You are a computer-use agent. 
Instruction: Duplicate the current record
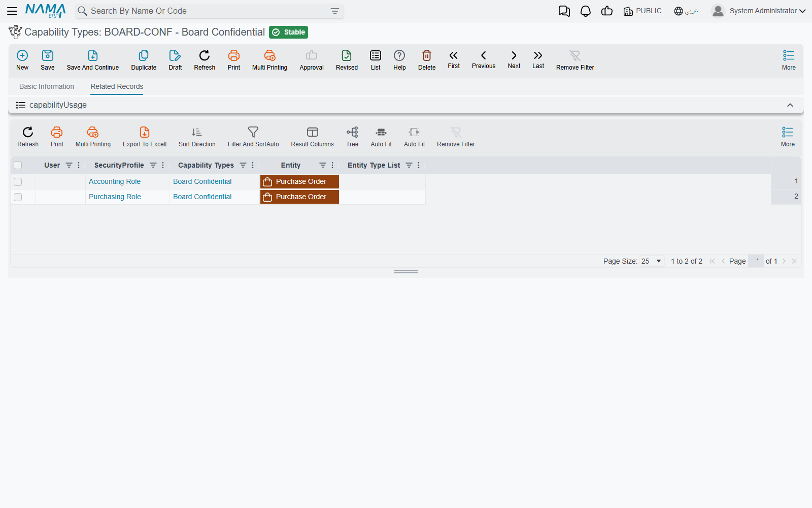(x=144, y=60)
